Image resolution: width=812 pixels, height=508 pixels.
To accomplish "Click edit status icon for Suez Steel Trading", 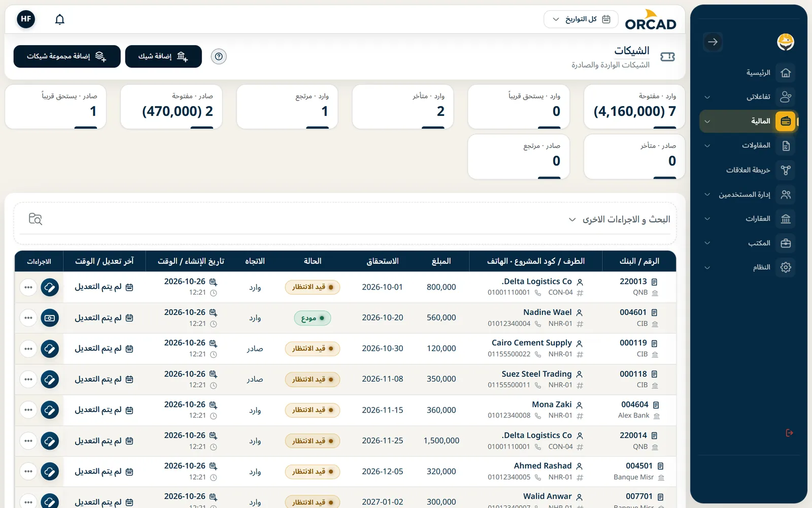I will point(50,379).
